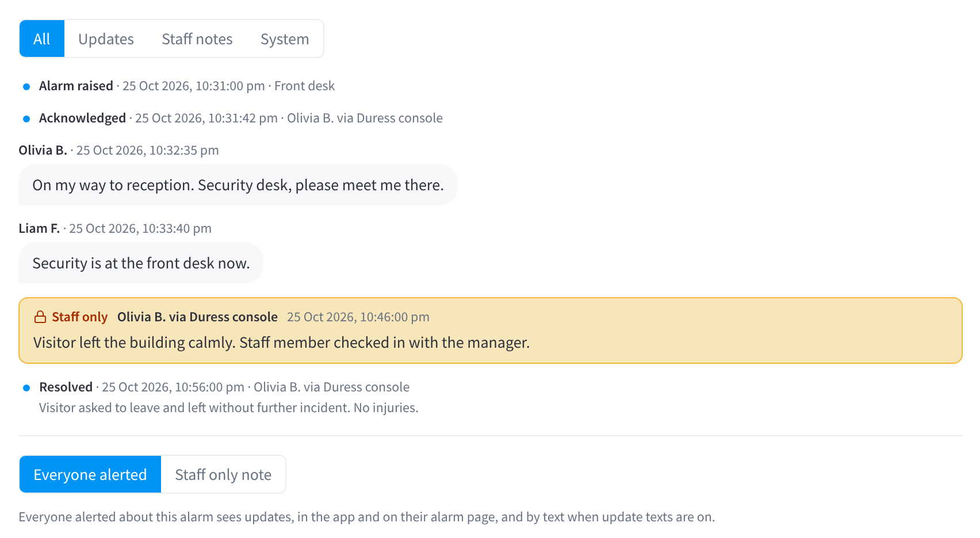The image size is (980, 538).
Task: Select the All filter tab
Action: point(42,39)
